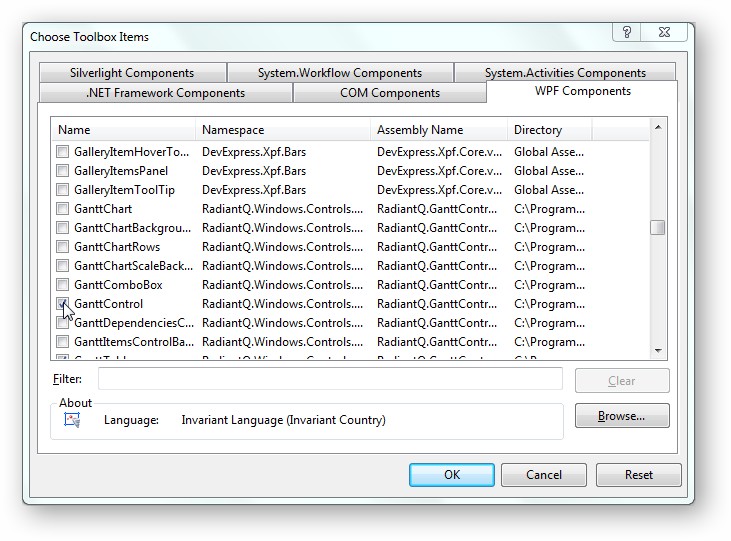
Task: Switch to Silverlight Components tab
Action: (x=132, y=73)
